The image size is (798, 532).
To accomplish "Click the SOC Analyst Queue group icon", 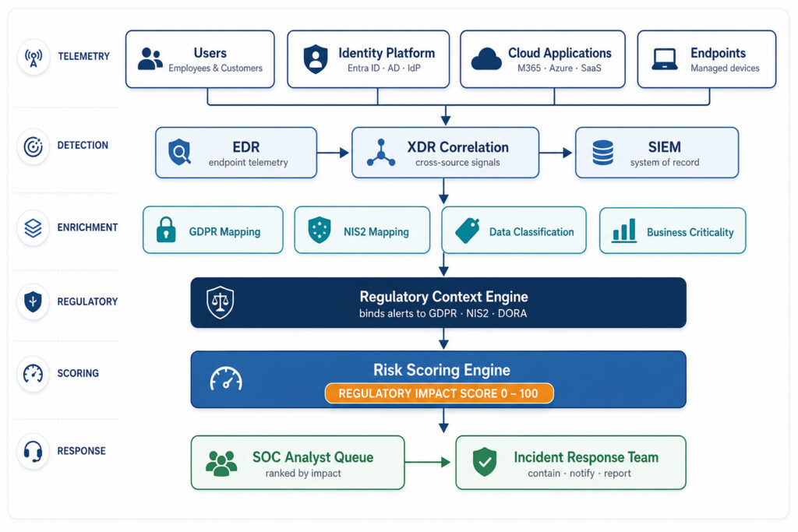I will coord(221,463).
